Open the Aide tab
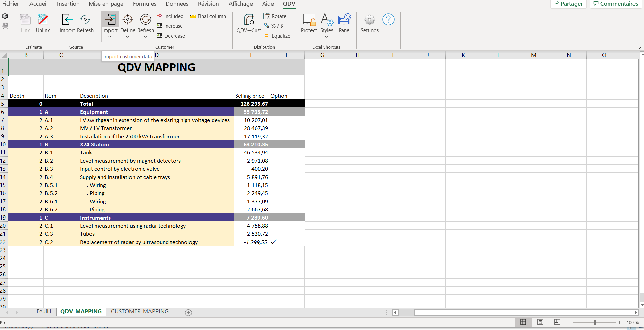Image resolution: width=644 pixels, height=330 pixels. point(268,4)
